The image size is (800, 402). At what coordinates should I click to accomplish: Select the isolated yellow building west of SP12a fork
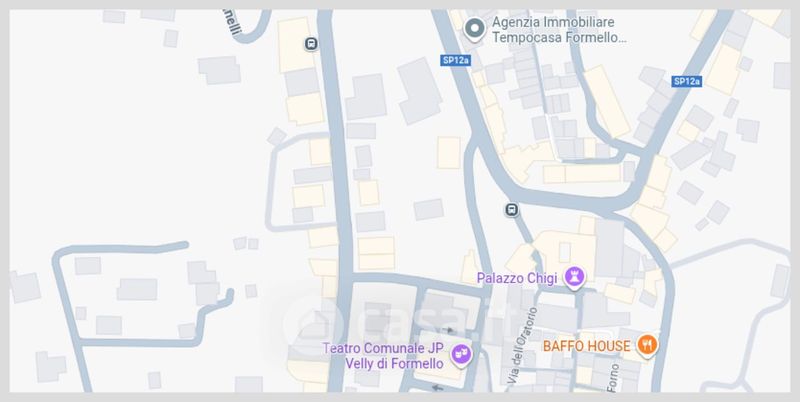[x=448, y=153]
